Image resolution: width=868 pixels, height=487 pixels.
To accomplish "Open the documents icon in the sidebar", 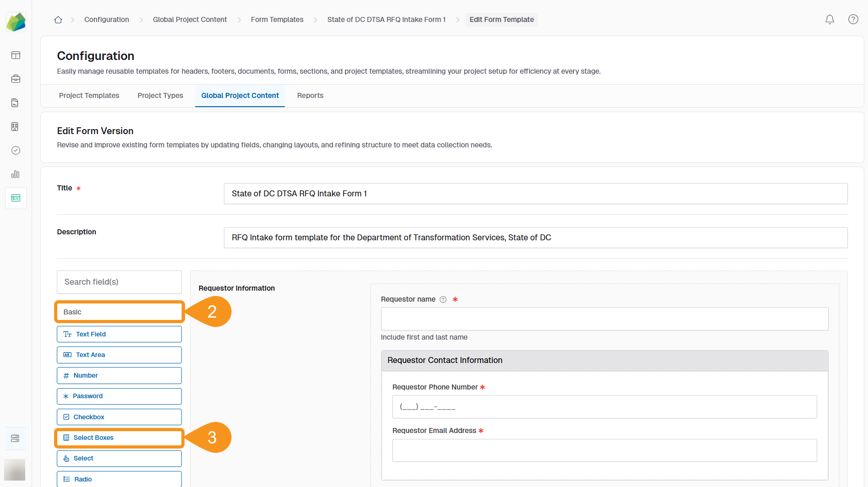I will pos(15,103).
